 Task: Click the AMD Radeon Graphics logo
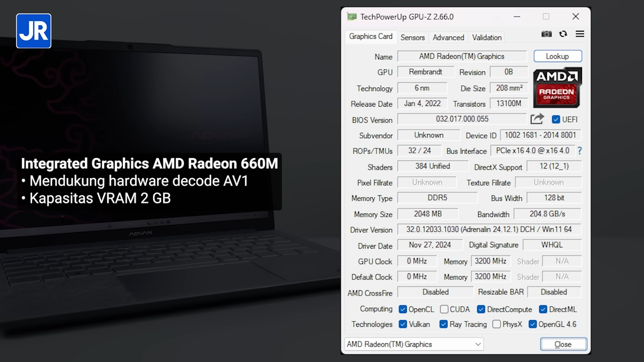557,88
